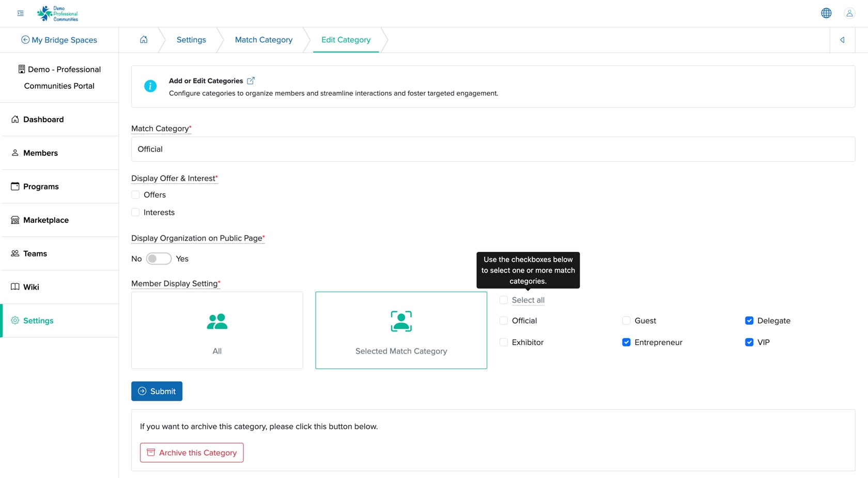868x478 pixels.
Task: Click the back arrow icon in My Bridge Spaces
Action: coord(25,40)
